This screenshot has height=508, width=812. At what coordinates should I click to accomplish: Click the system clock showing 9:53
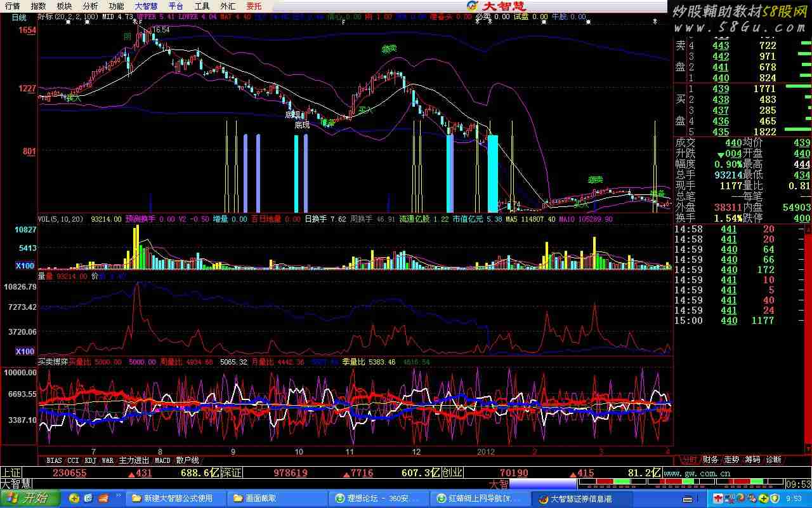pos(794,499)
